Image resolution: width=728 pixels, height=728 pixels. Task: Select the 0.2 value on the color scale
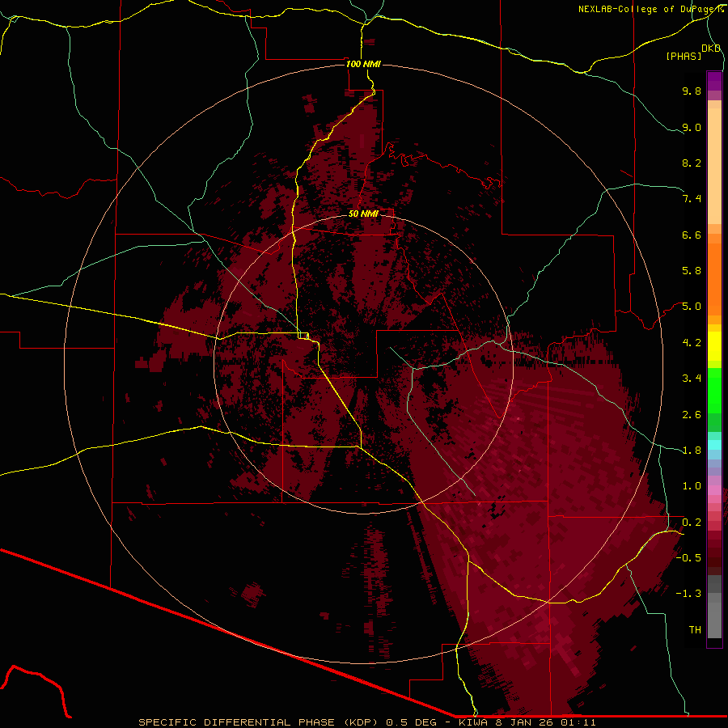pyautogui.click(x=692, y=523)
